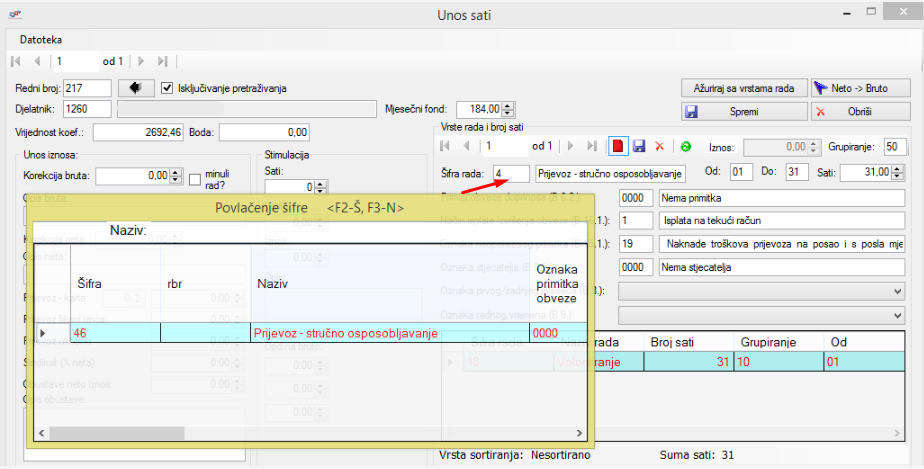Uncheck Isključivanje pretraživanja checkbox
This screenshot has height=469, width=924.
[x=167, y=88]
